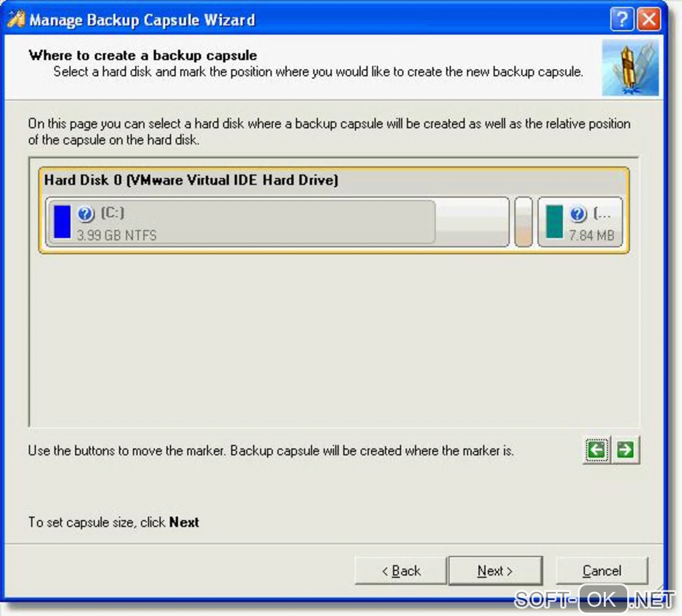Open the title bar Help question button
682x616 pixels.
coord(622,19)
